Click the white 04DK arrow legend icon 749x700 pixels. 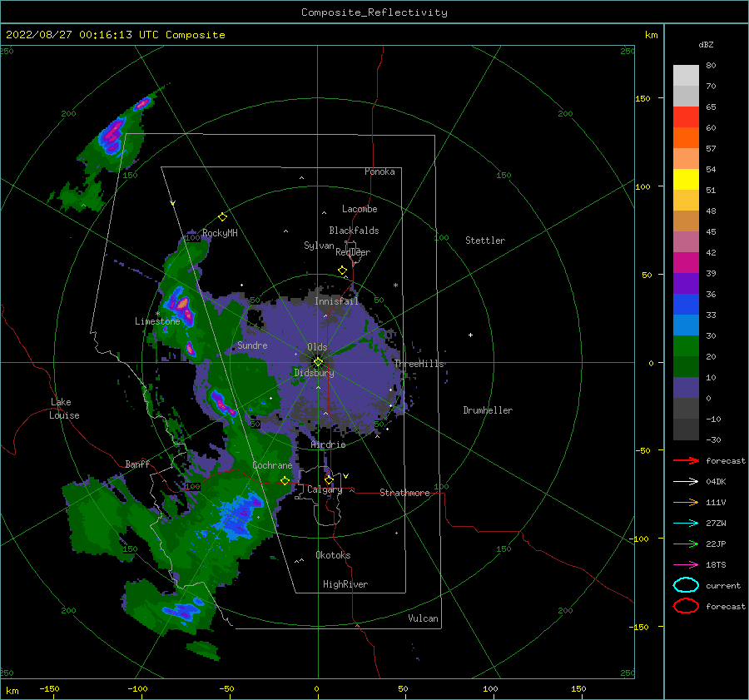pyautogui.click(x=686, y=482)
